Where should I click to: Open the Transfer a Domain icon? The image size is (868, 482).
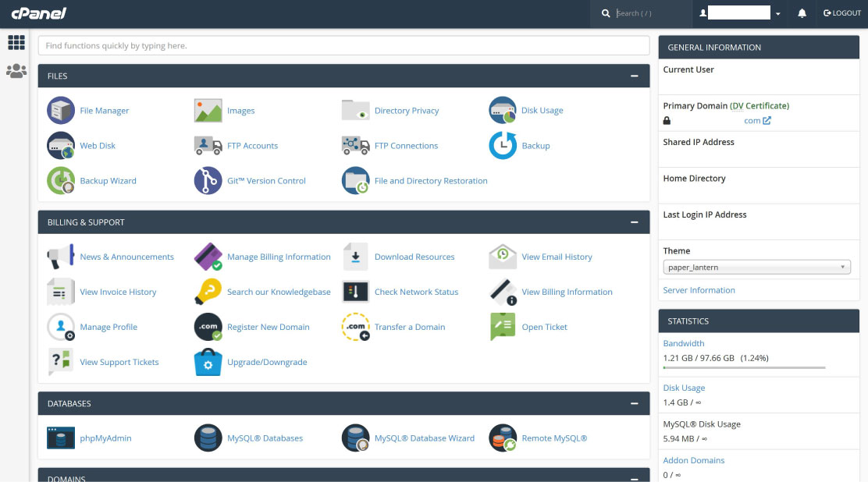coord(355,327)
